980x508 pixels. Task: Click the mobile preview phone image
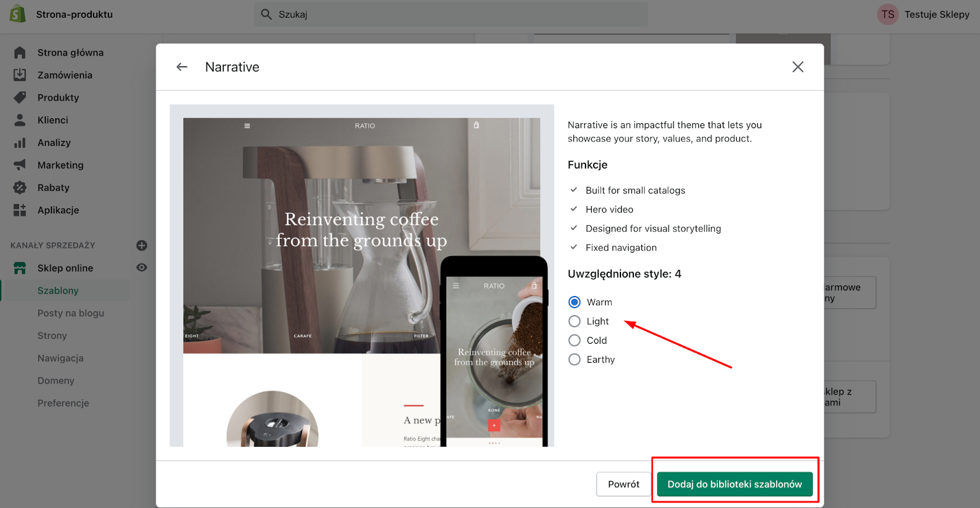[494, 351]
